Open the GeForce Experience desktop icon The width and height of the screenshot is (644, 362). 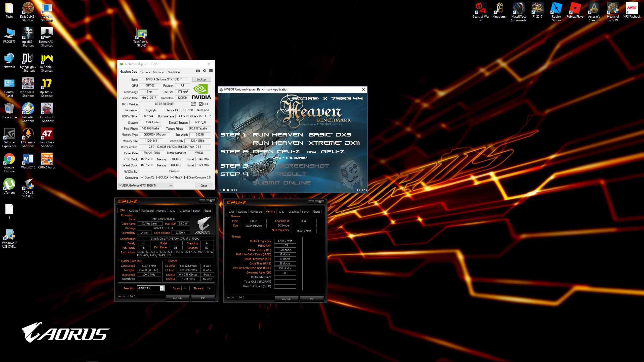tap(9, 138)
